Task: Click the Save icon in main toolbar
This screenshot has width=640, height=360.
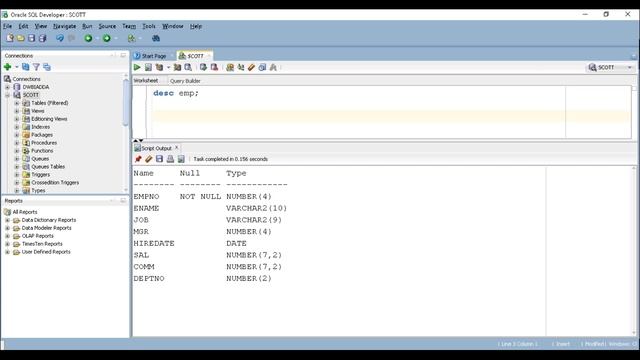Action: 31,38
